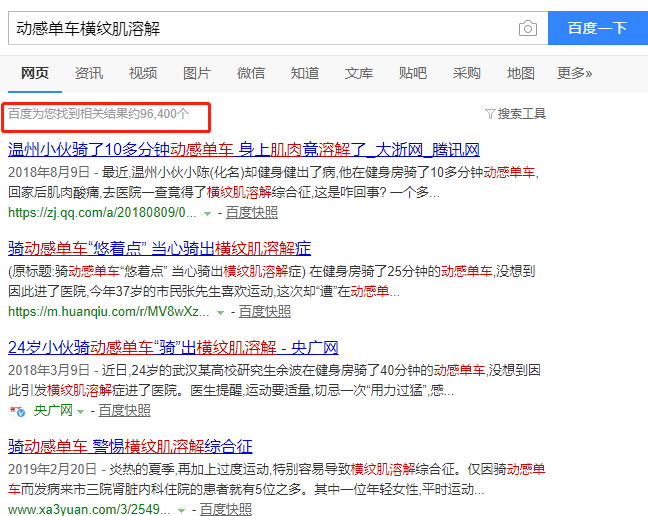
Task: Open result 骑动感单车 警惕横纹肌溶解综合征
Action: click(130, 447)
